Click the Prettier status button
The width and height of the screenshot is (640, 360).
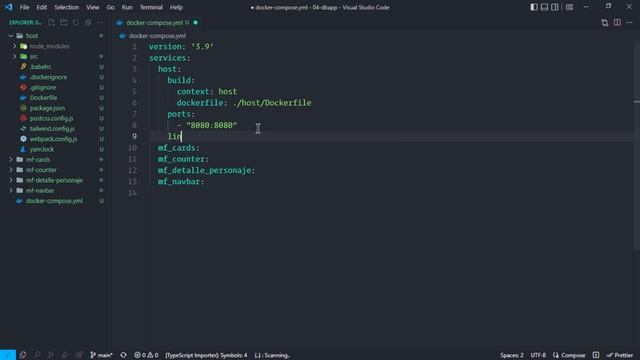coord(620,355)
